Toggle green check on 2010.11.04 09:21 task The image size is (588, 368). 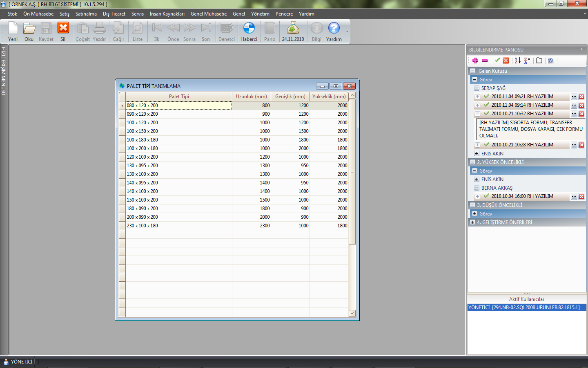pos(486,96)
